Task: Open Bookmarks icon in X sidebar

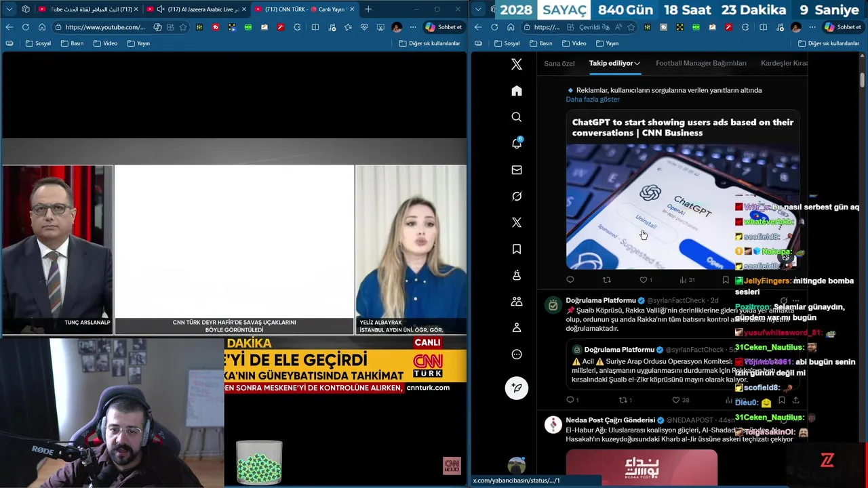Action: 517,249
